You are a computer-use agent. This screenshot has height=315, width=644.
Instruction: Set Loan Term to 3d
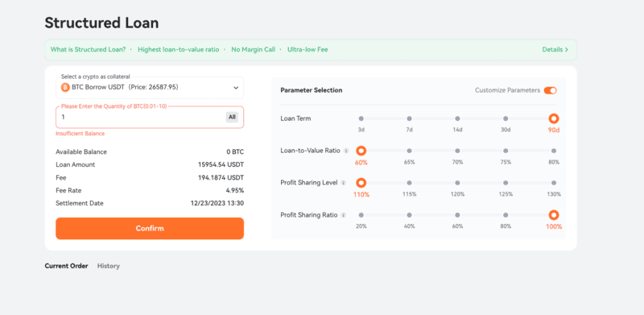pos(361,118)
